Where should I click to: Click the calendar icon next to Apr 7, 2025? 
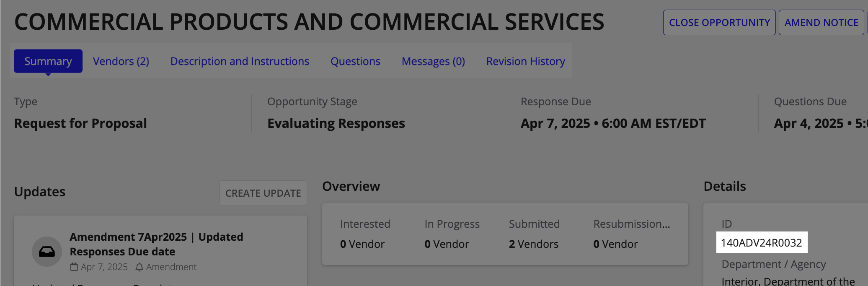[x=74, y=267]
